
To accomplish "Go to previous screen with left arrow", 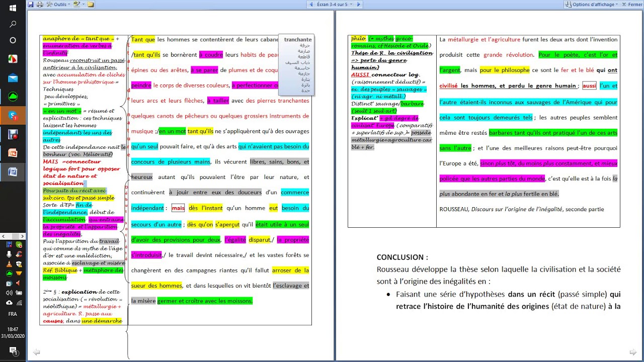I will tap(310, 5).
